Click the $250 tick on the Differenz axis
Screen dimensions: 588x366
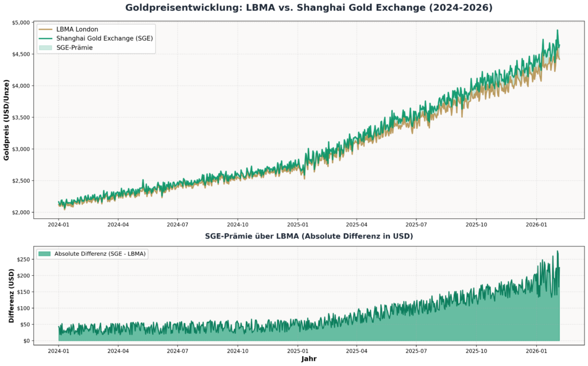[22, 259]
